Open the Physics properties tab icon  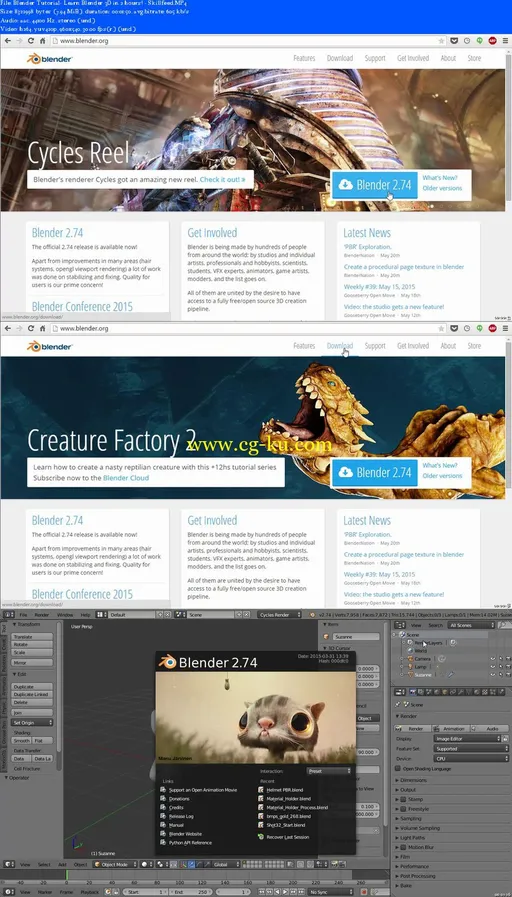[501, 692]
